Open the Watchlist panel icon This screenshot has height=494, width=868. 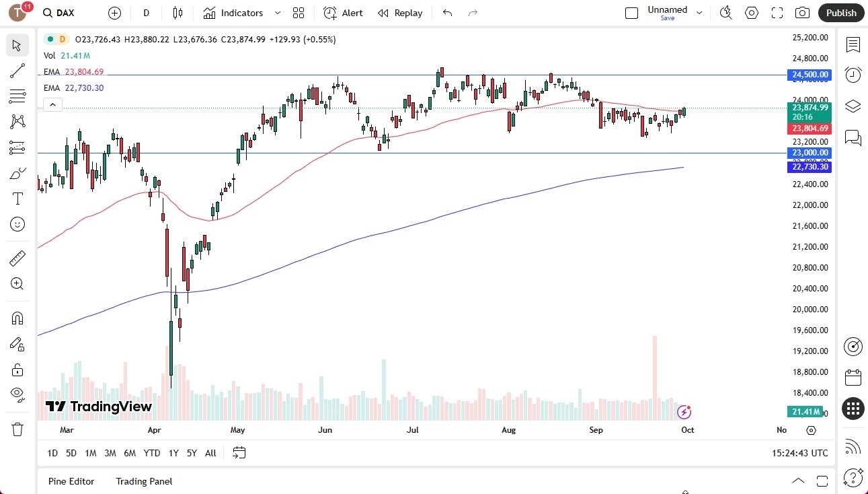pos(853,45)
